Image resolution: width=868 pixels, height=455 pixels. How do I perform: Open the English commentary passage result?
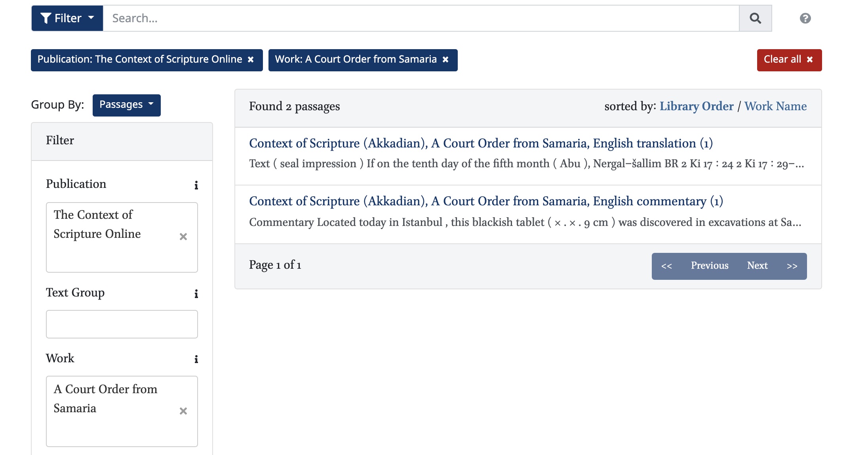pos(486,201)
